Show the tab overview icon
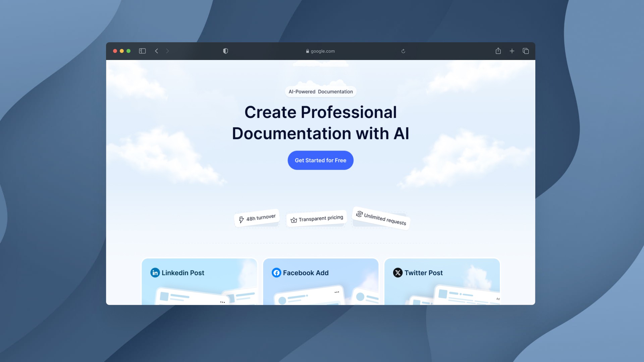This screenshot has width=644, height=362. click(526, 51)
